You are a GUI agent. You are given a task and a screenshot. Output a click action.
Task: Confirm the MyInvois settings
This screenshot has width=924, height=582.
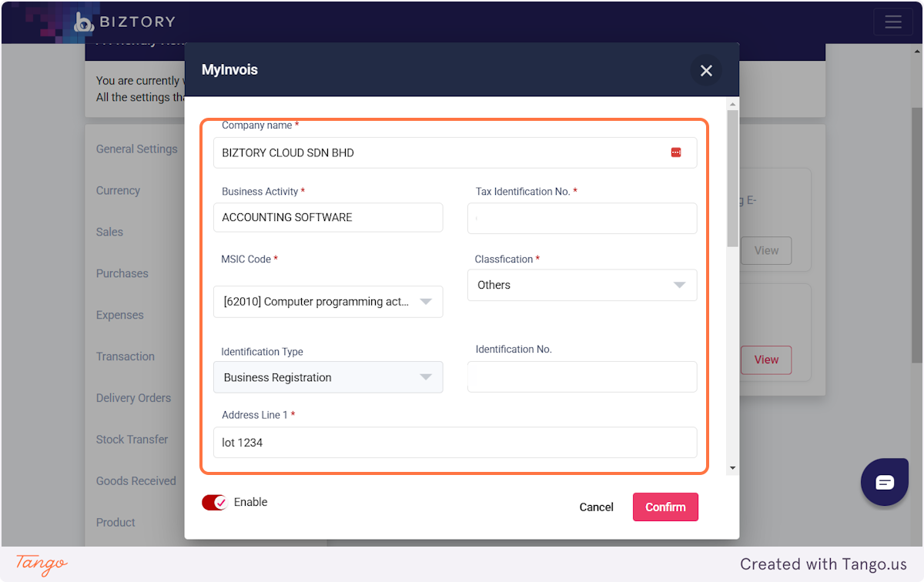click(x=665, y=507)
